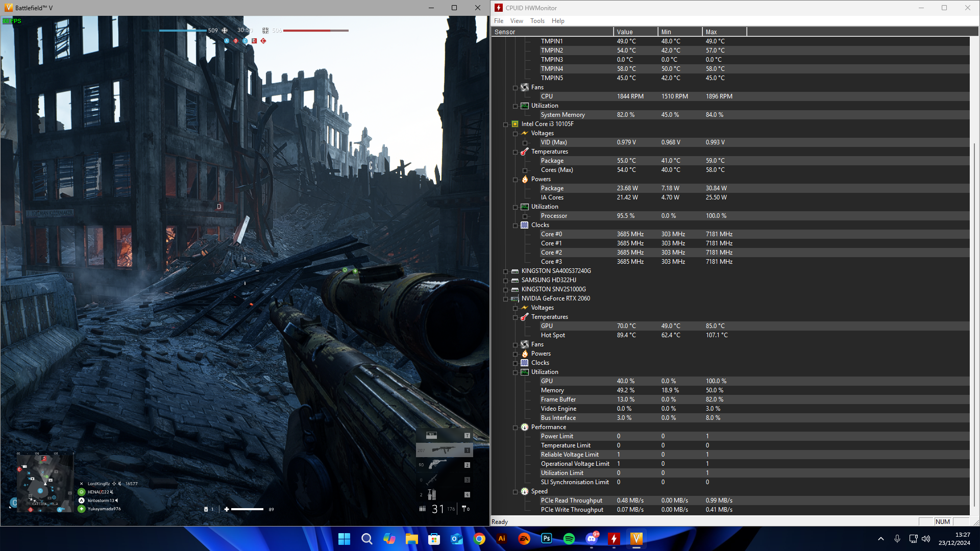This screenshot has width=980, height=551.
Task: Expand the SAMSUNG HD322HJ drive node
Action: [x=506, y=281]
